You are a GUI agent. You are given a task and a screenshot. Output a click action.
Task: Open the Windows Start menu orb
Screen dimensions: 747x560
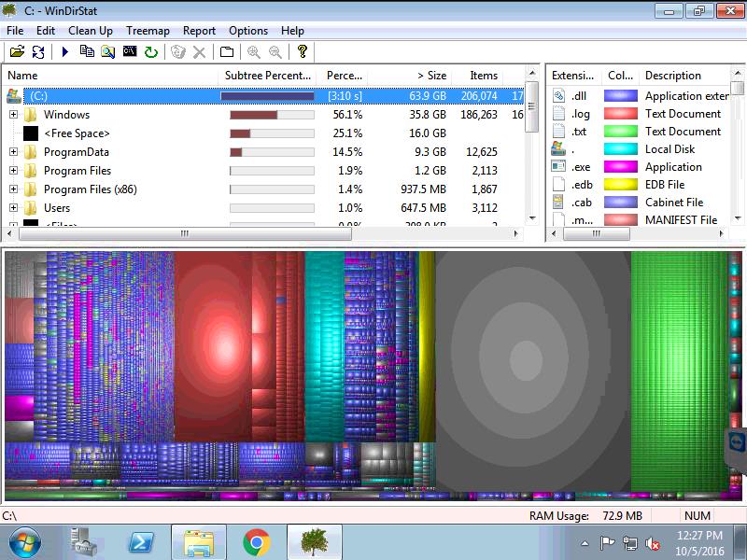25,542
